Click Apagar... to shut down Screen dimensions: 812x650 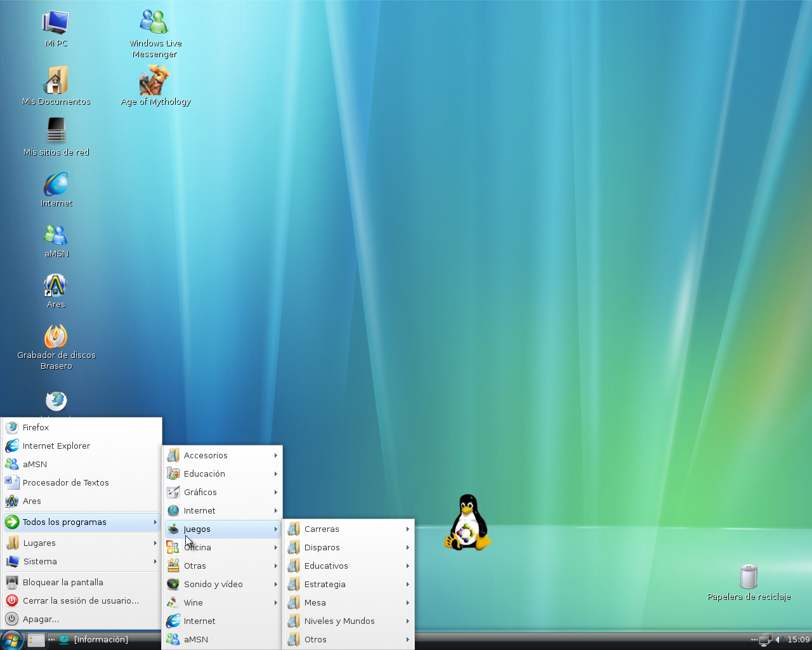pyautogui.click(x=41, y=619)
